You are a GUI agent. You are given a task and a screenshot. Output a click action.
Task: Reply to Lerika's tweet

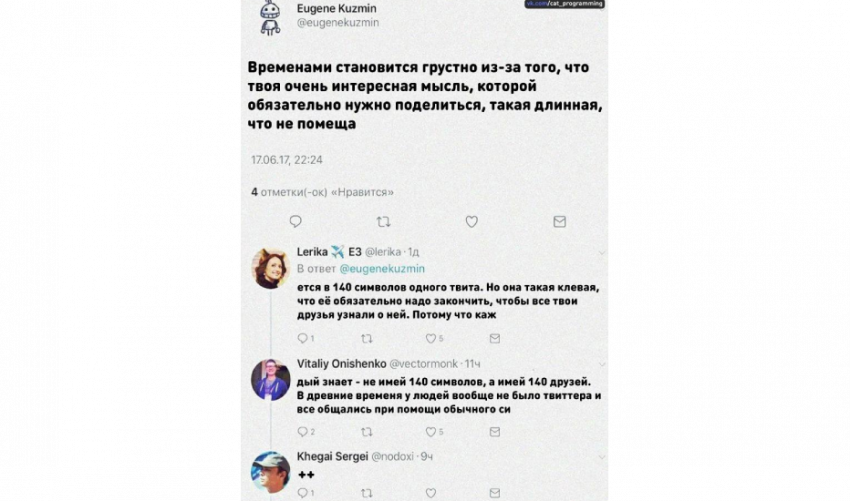(x=302, y=338)
